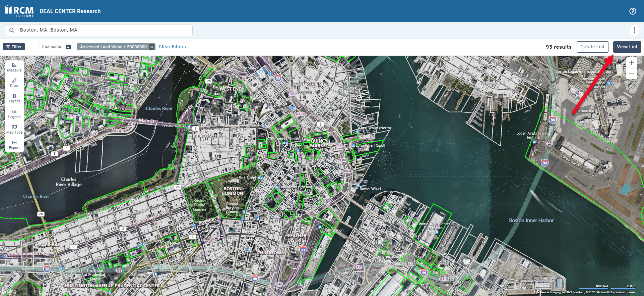The height and width of the screenshot is (296, 644).
Task: Zoom out on the map
Action: (631, 74)
